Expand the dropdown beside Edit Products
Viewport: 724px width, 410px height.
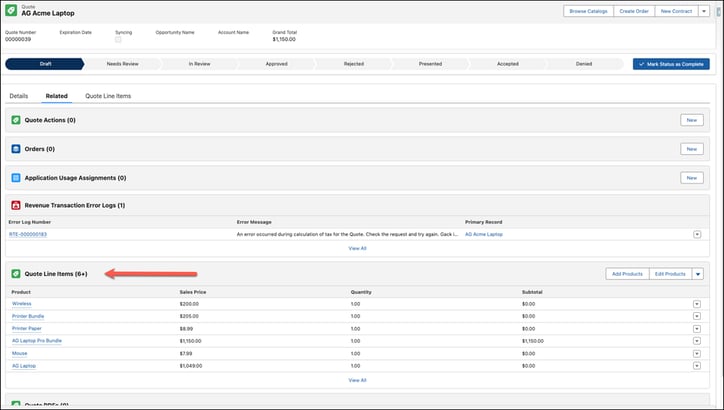[x=698, y=274]
